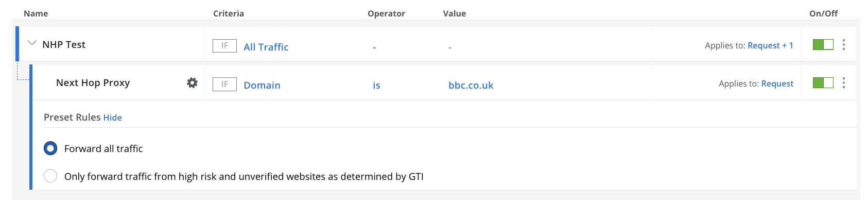Click IF box in NHP Test row
Image resolution: width=868 pixels, height=200 pixels.
(x=224, y=46)
